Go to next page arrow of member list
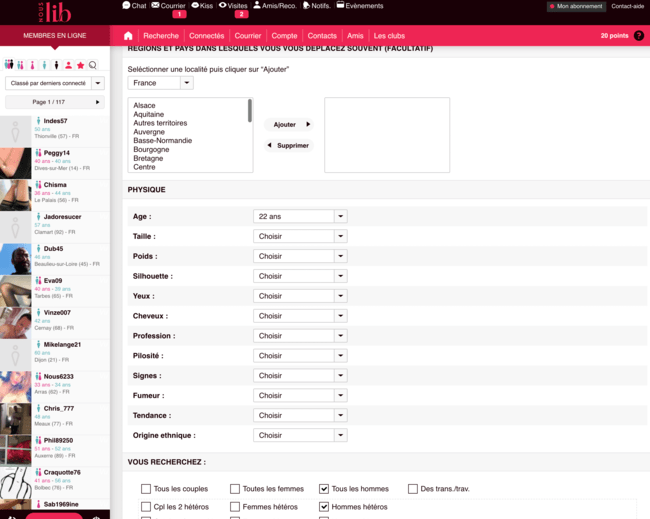650x519 pixels. coord(97,102)
